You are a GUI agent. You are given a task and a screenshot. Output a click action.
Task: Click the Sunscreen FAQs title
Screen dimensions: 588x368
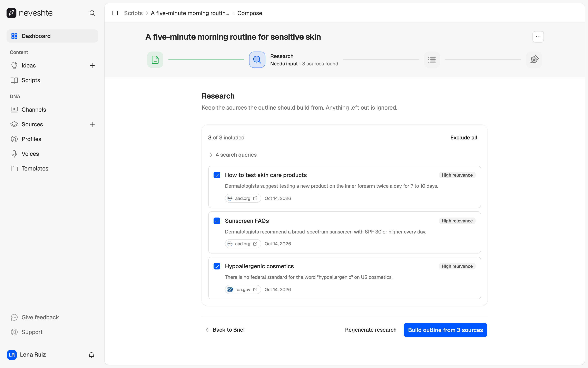247,221
